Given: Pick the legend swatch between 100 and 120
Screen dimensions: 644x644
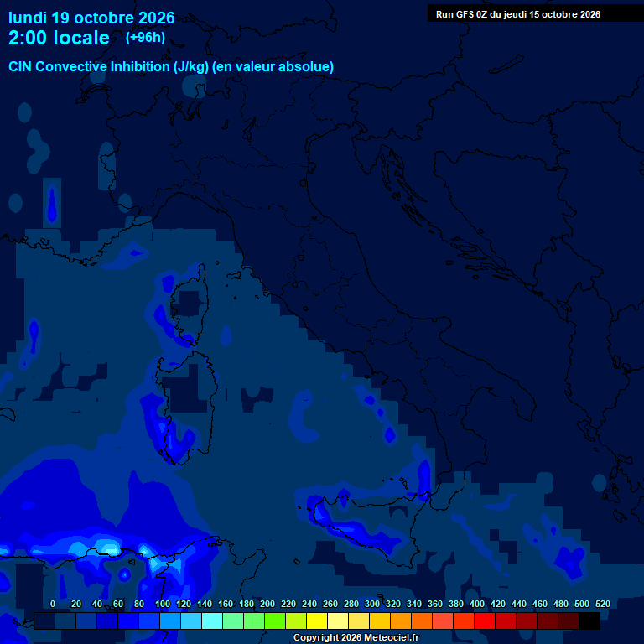Looking at the screenshot, I should click(170, 621).
